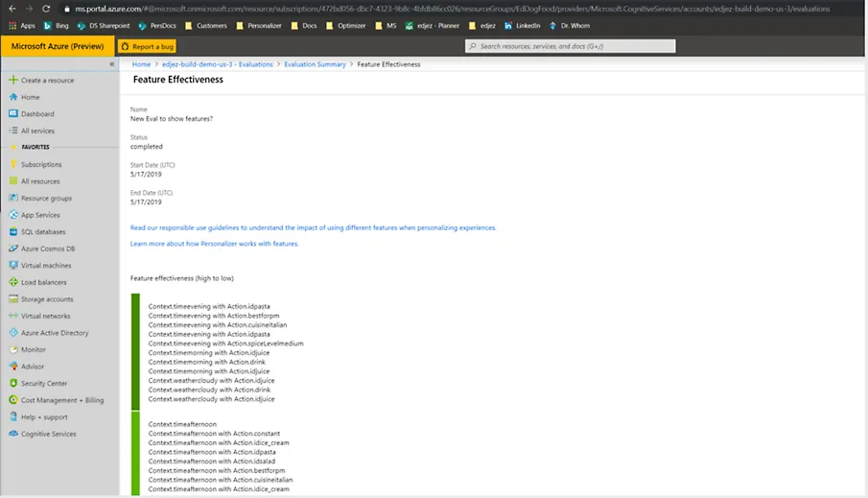Collapse the left sidebar with double chevron
This screenshot has width=868, height=498.
[112, 64]
